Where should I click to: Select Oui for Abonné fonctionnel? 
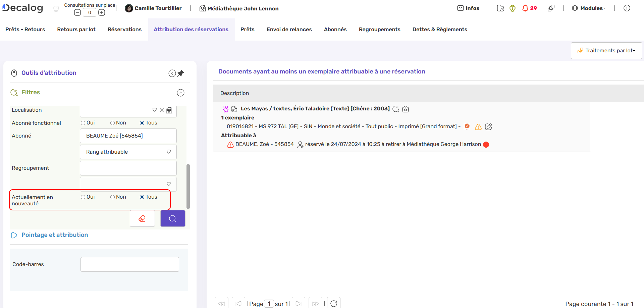(x=83, y=123)
